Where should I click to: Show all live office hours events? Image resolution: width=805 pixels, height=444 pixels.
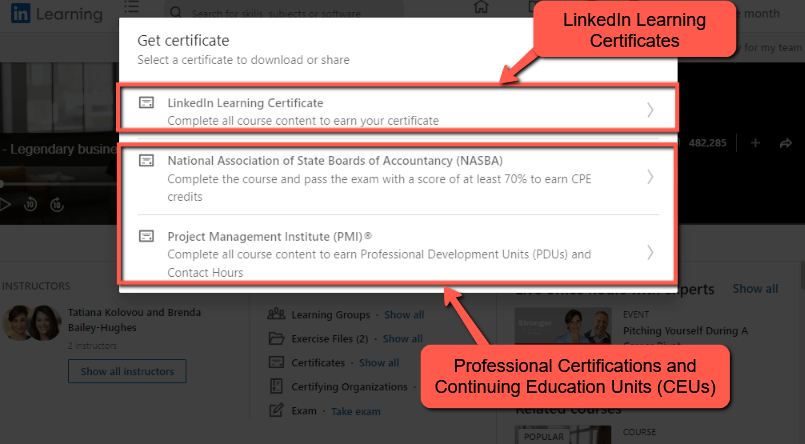point(755,289)
